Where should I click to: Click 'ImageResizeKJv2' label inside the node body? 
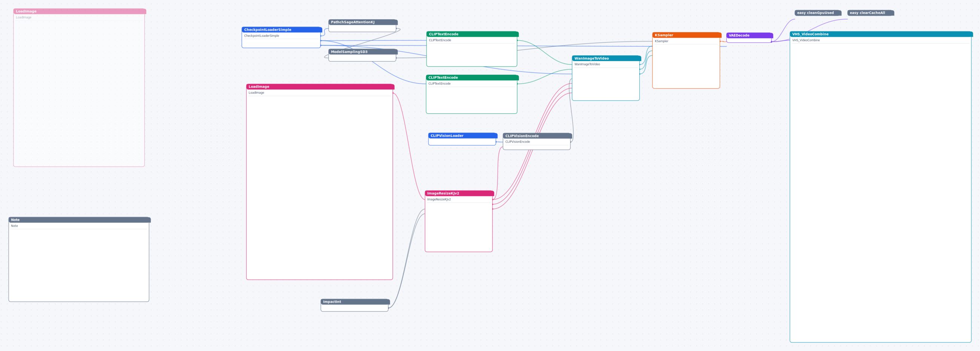tap(439, 200)
